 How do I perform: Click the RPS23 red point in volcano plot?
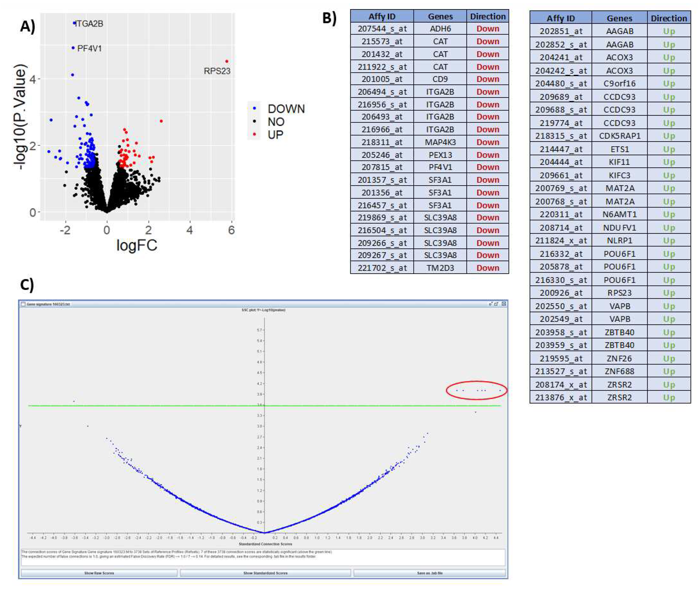pyautogui.click(x=227, y=61)
